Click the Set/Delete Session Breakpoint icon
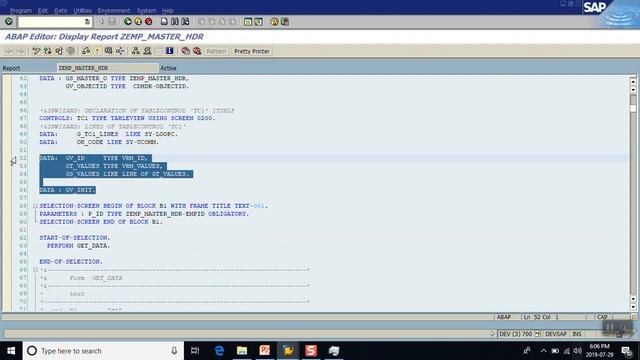Viewport: 640px width, 360px height. [185, 51]
